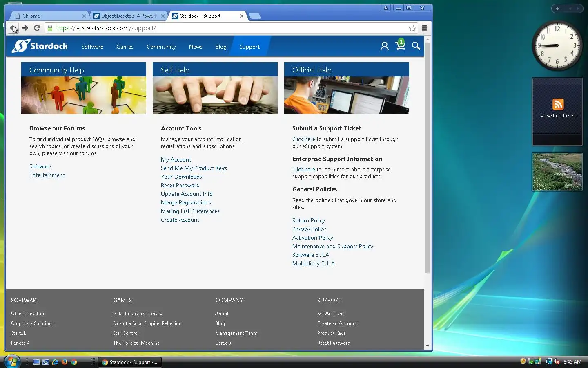
Task: Click the Stardock logo in the header
Action: 40,46
